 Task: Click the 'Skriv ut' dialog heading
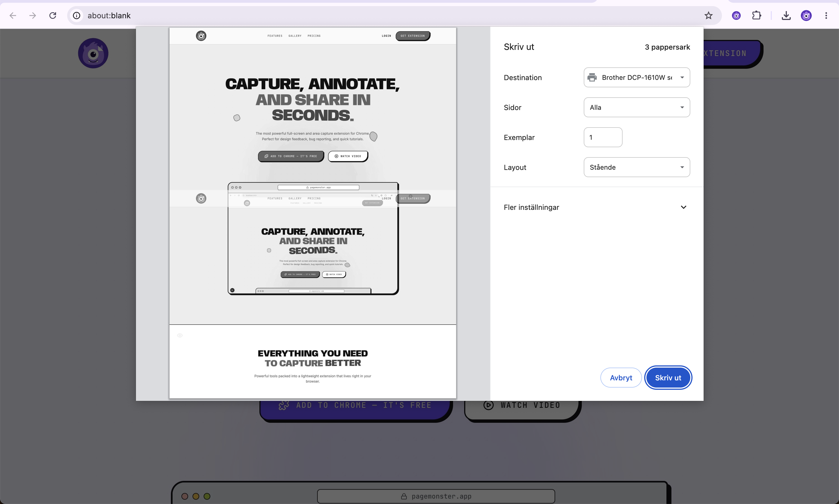(519, 47)
